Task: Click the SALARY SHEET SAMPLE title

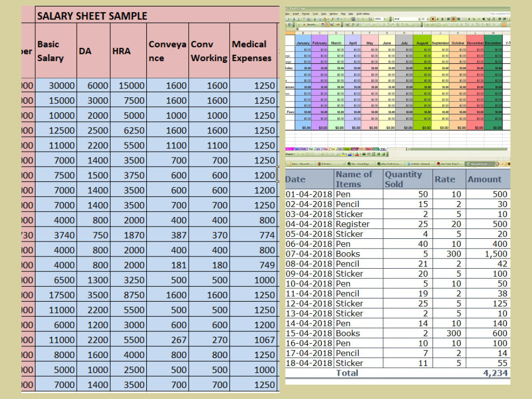Action: tap(92, 16)
